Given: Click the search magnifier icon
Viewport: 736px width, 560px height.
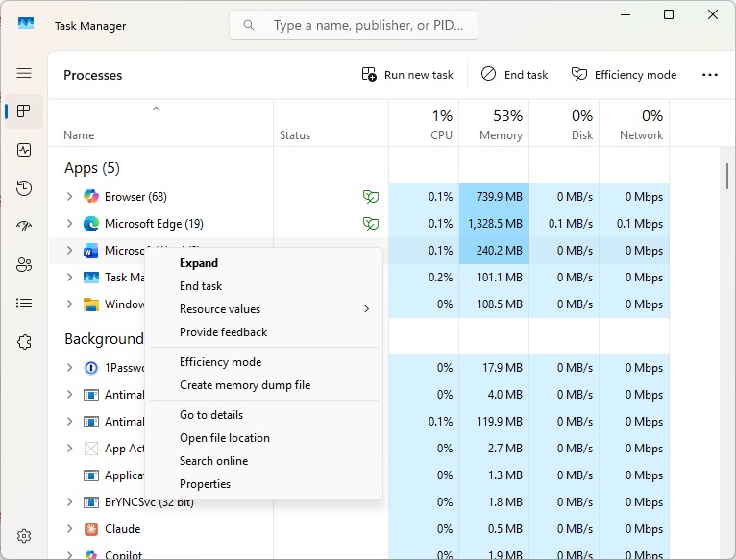Looking at the screenshot, I should tap(249, 25).
